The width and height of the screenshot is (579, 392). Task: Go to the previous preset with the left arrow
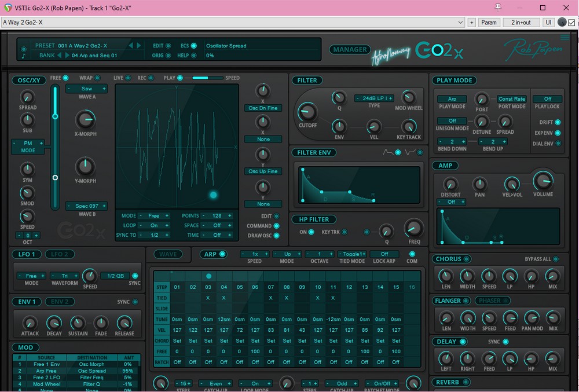(130, 45)
